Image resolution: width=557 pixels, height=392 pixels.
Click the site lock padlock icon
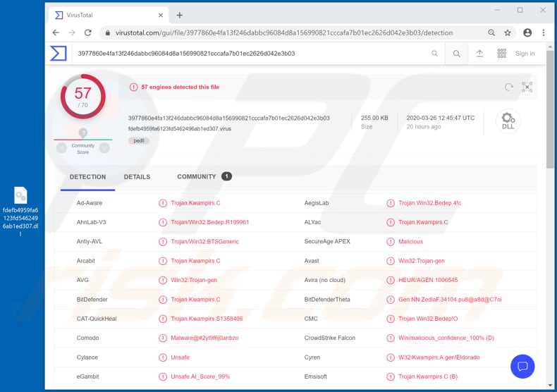(108, 32)
